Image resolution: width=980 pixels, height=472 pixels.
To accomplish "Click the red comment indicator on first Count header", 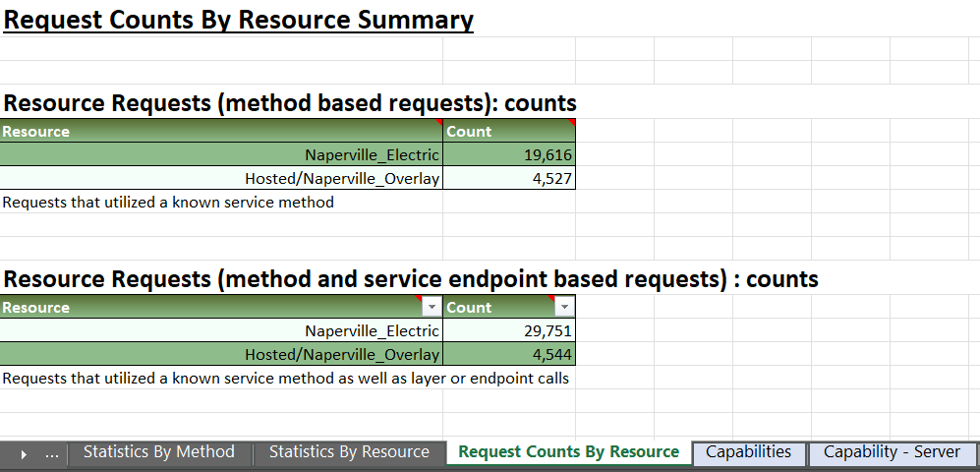I will click(x=571, y=122).
